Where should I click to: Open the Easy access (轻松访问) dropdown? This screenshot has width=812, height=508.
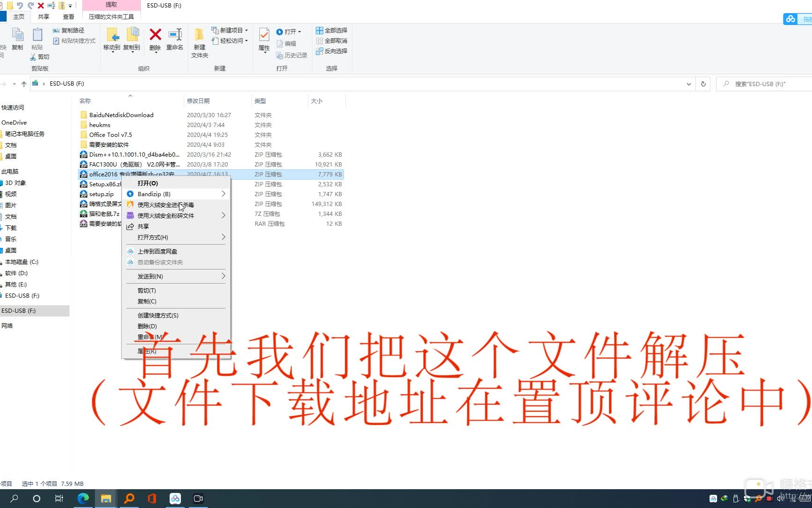pos(230,41)
